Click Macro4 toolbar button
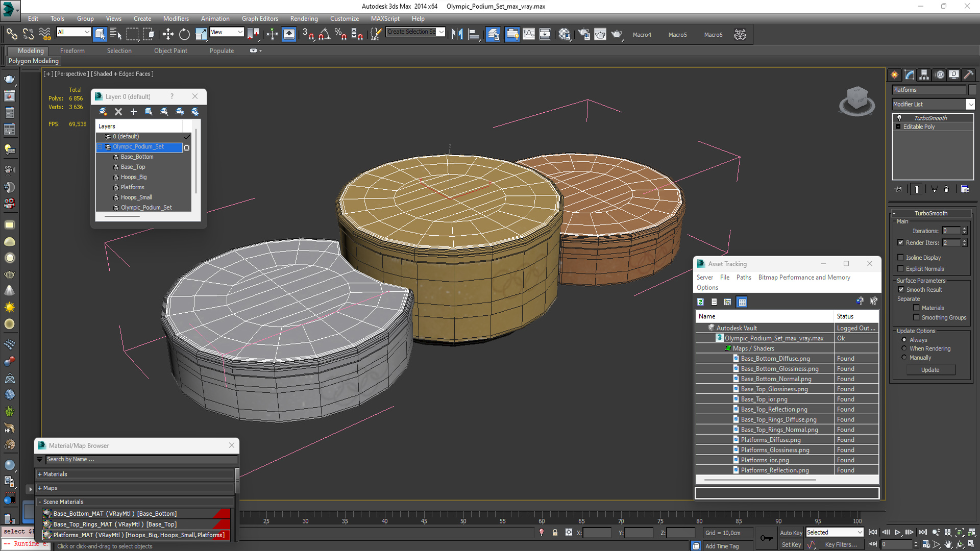 [642, 35]
